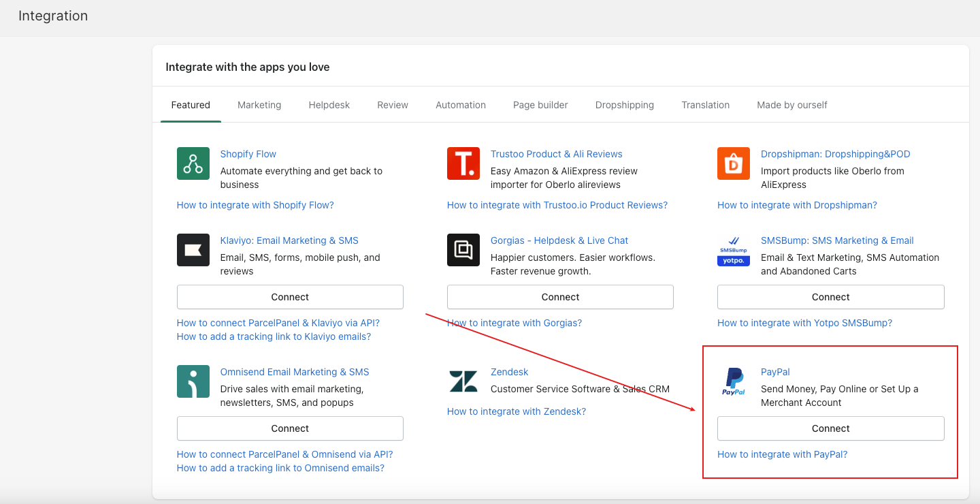Connect the PayPal integration
The width and height of the screenshot is (980, 504).
(831, 428)
